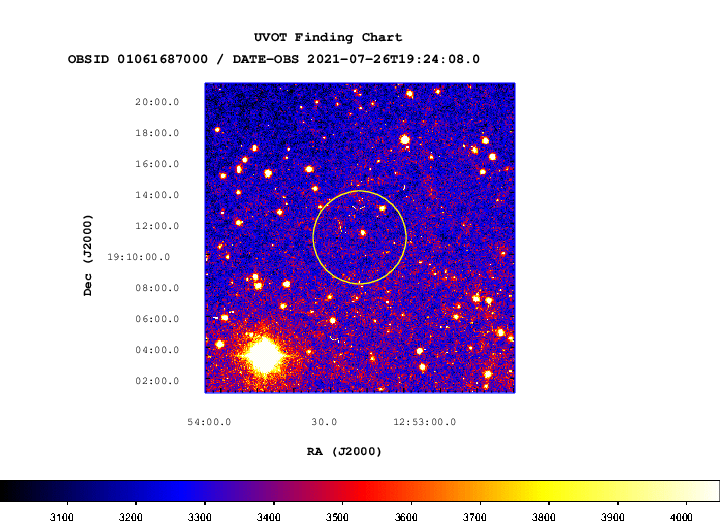
Task: Click the star at the yellow circle's center
Action: tap(363, 233)
